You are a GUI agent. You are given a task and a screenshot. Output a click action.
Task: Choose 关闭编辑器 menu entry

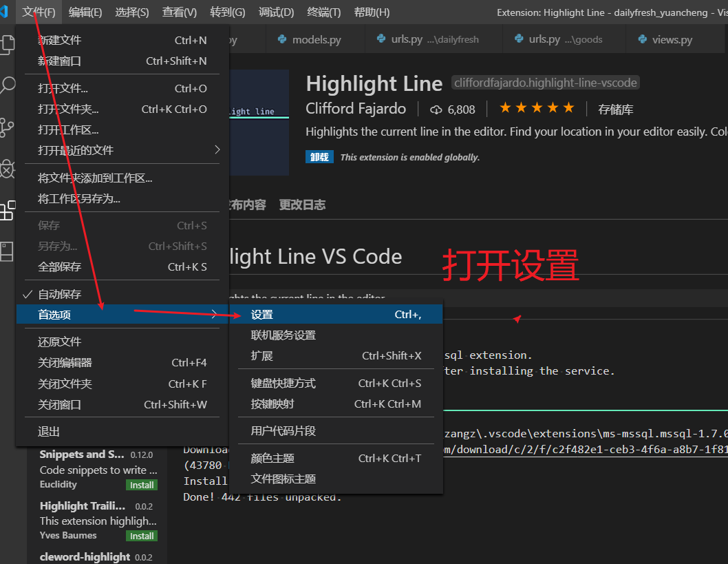[122, 362]
